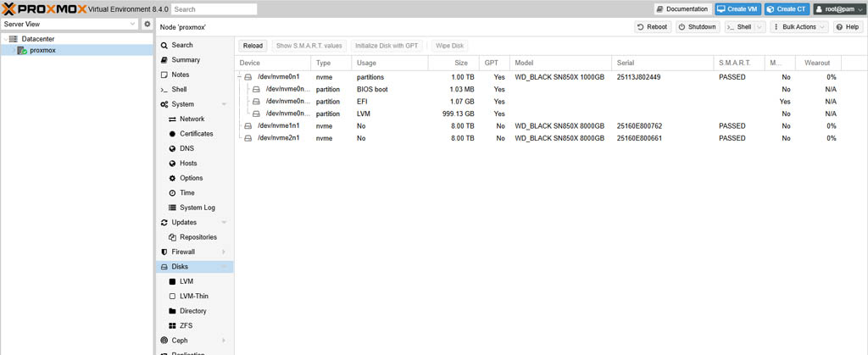
Task: Select Disks in the node menu
Action: tap(194, 267)
